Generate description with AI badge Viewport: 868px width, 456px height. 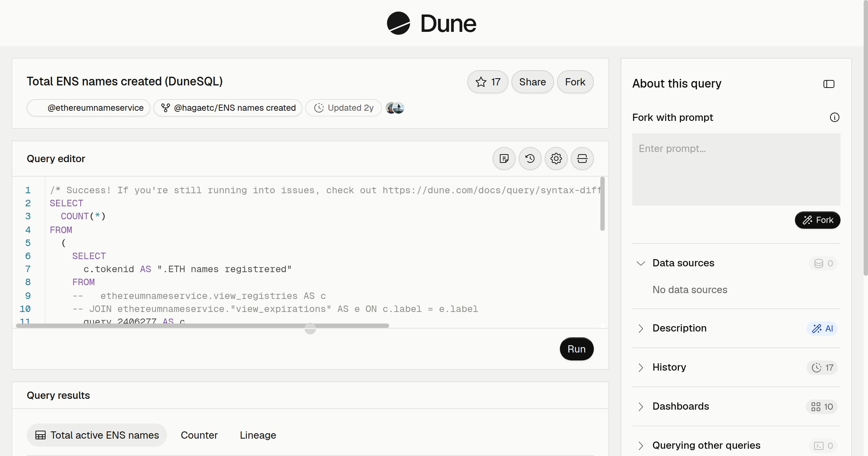[x=822, y=328]
